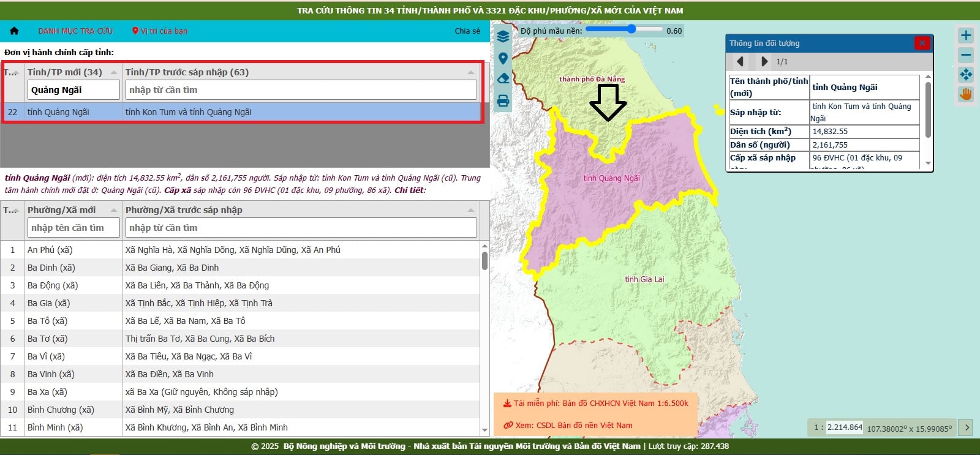Sort the Phường/Xã mới column
This screenshot has height=455, width=980.
pos(114,210)
